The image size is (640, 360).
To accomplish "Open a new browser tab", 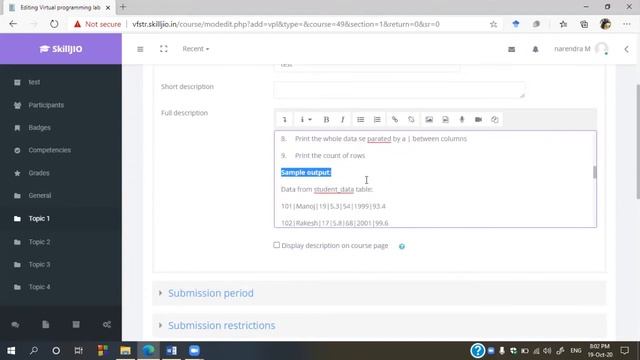I will click(123, 7).
